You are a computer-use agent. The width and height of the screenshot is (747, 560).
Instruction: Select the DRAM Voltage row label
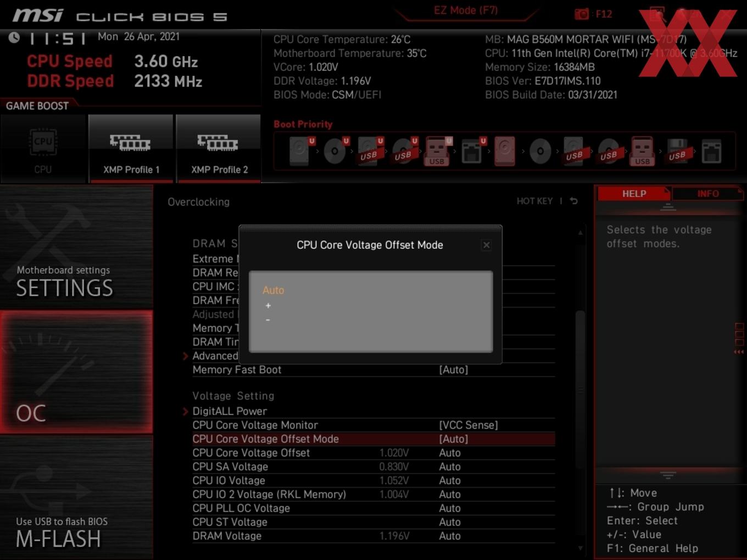(227, 536)
